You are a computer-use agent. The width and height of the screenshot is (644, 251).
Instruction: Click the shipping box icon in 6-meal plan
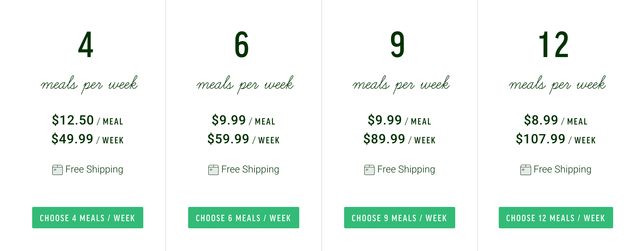[x=213, y=170]
